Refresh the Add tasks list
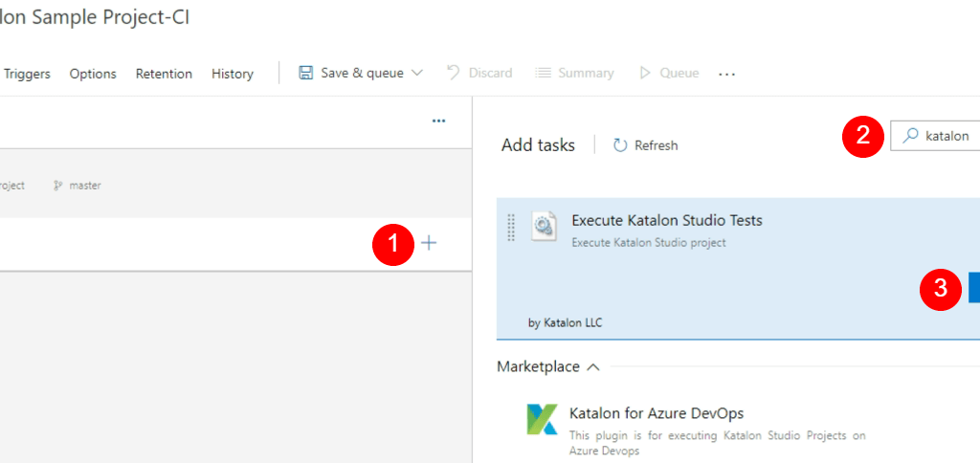 pyautogui.click(x=646, y=145)
